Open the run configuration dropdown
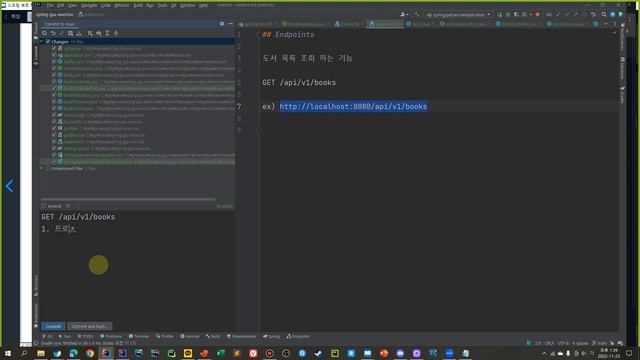This screenshot has height=360, width=640. 458,14
